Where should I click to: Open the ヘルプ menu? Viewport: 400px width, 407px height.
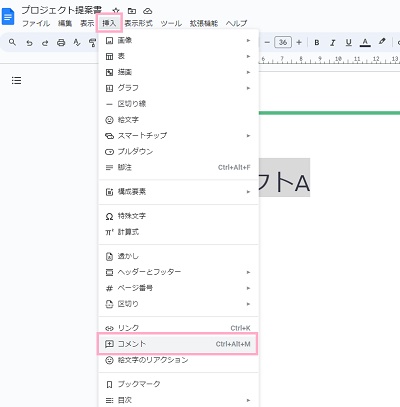point(236,23)
